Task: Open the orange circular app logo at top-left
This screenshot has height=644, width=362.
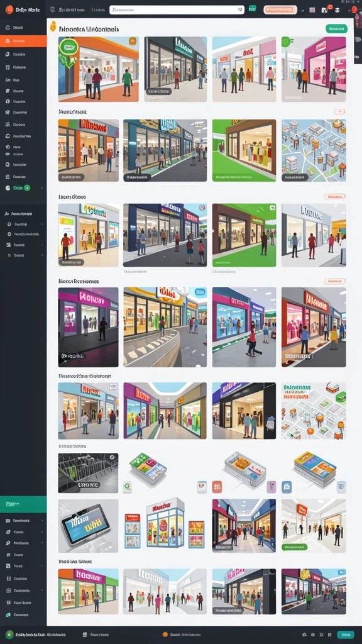Action: pos(9,9)
